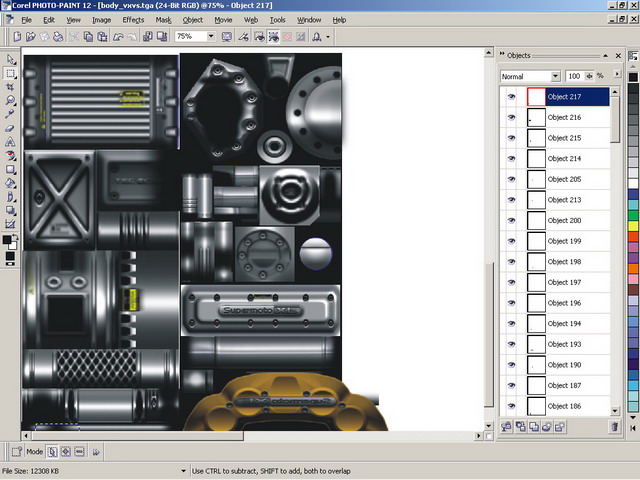The height and width of the screenshot is (480, 640).
Task: Expand the Normal merge mode dropdown
Action: 556,76
